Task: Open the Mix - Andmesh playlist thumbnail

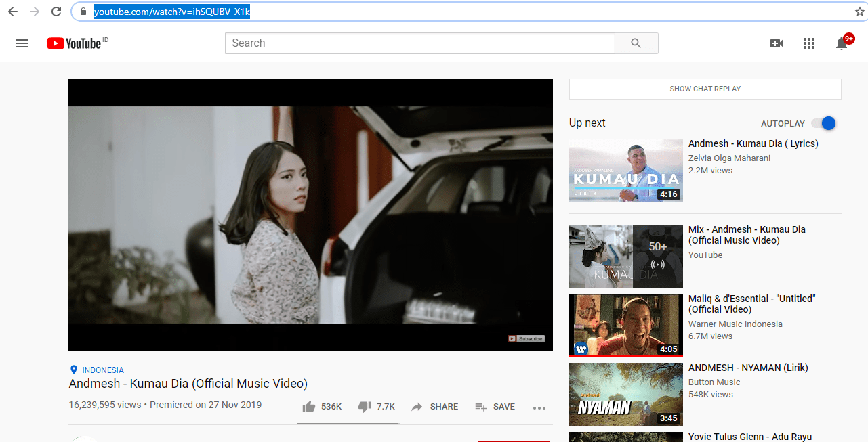Action: pos(625,257)
